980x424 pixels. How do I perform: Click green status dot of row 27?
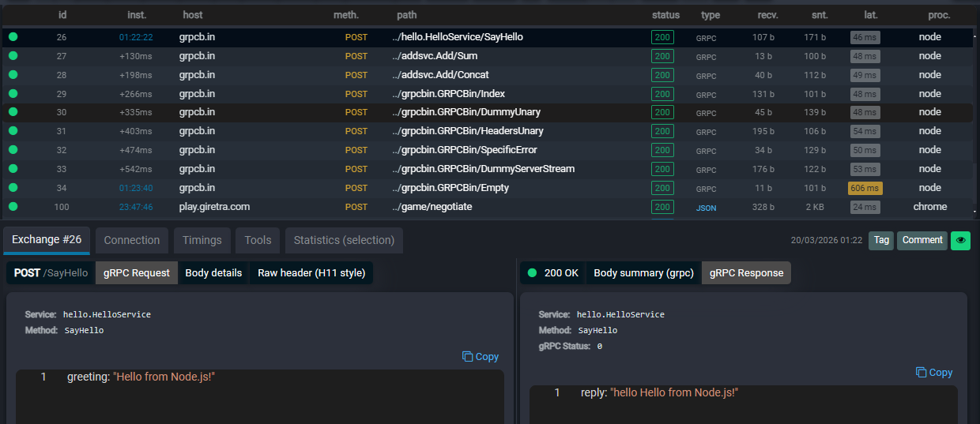(13, 56)
